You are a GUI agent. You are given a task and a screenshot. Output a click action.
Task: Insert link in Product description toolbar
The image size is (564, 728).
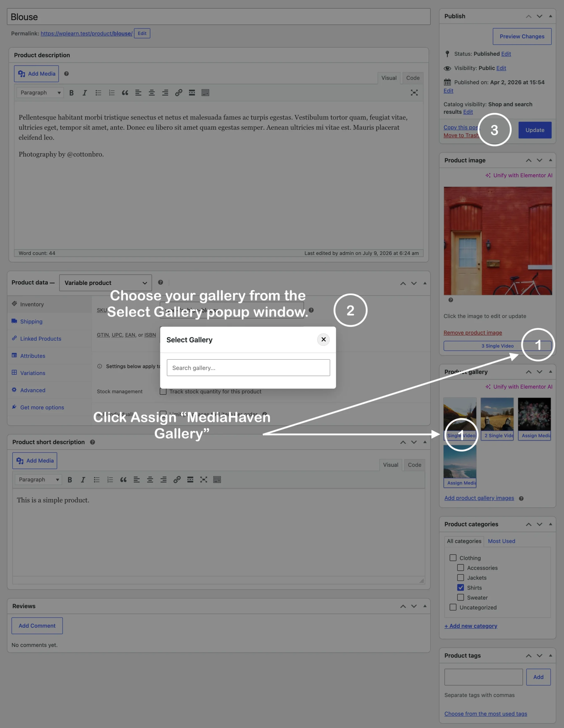coord(178,93)
